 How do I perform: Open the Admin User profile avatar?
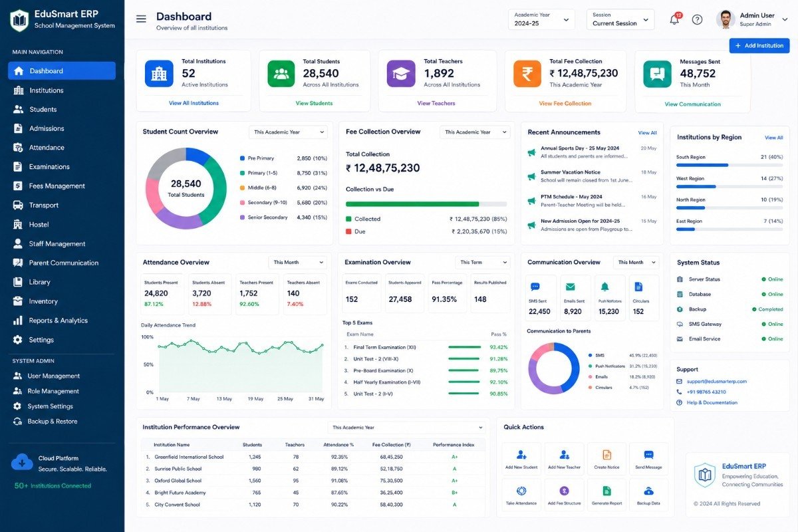[726, 19]
